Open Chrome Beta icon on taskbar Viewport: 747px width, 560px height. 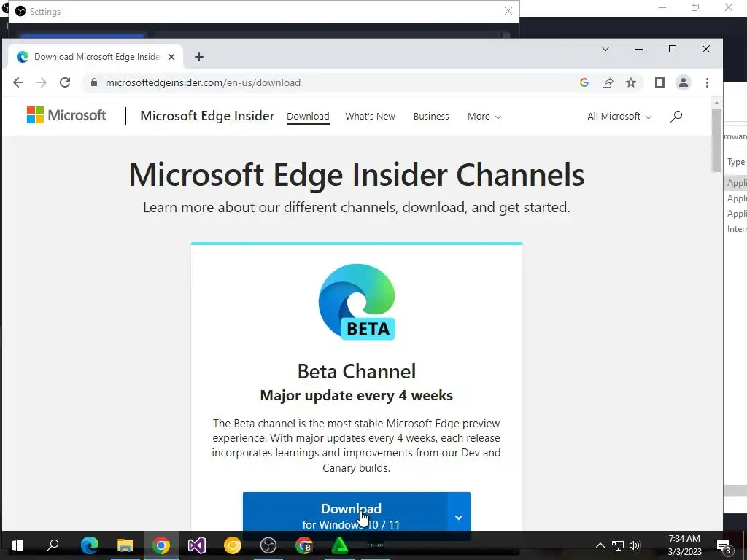[x=304, y=545]
